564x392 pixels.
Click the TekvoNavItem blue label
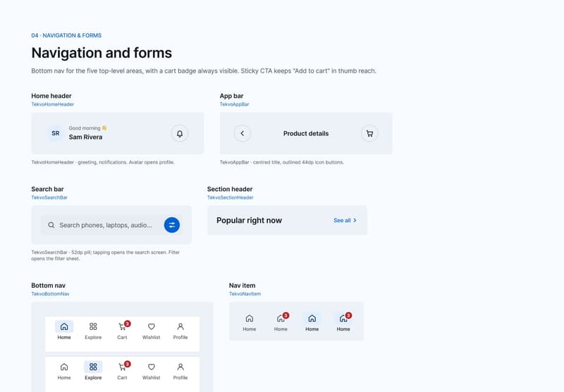(245, 294)
